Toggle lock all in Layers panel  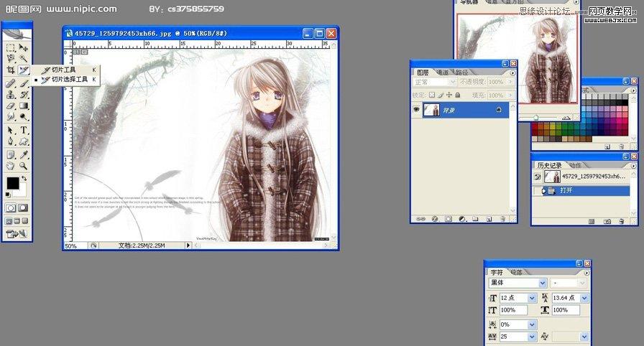tap(458, 95)
